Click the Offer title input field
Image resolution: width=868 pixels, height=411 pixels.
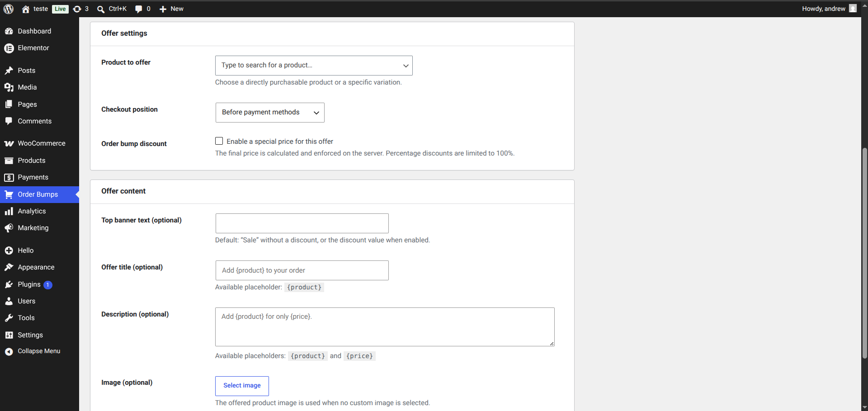pos(302,270)
